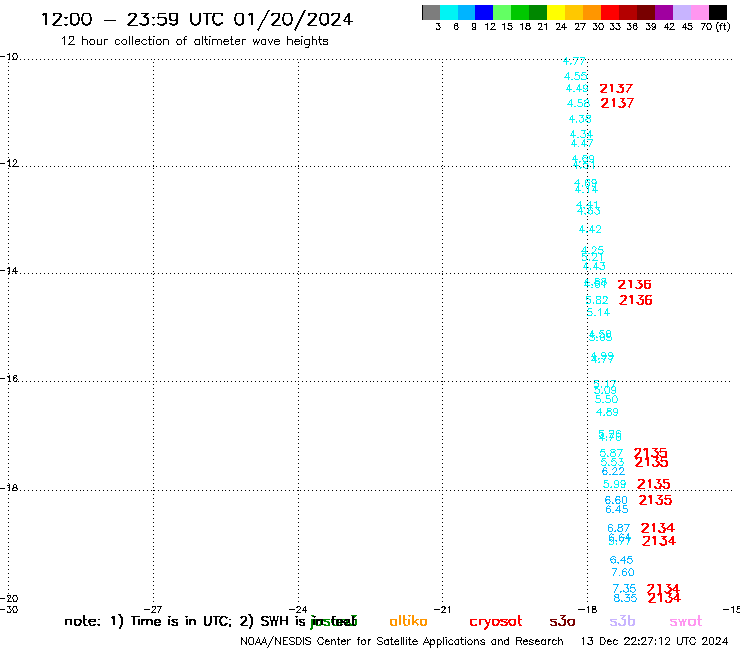Click the lavender 45 ft legend swatch

[682, 12]
